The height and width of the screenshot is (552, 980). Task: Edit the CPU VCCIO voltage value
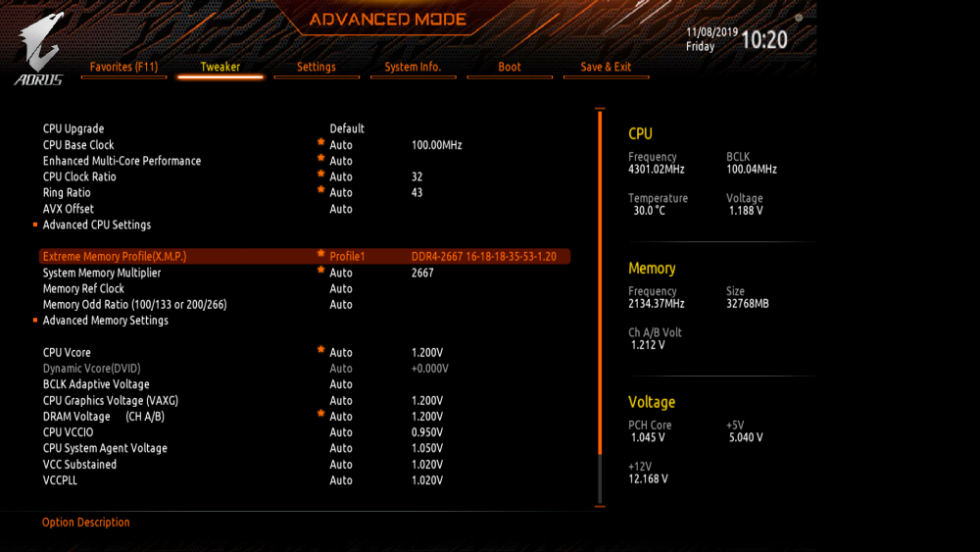click(427, 432)
